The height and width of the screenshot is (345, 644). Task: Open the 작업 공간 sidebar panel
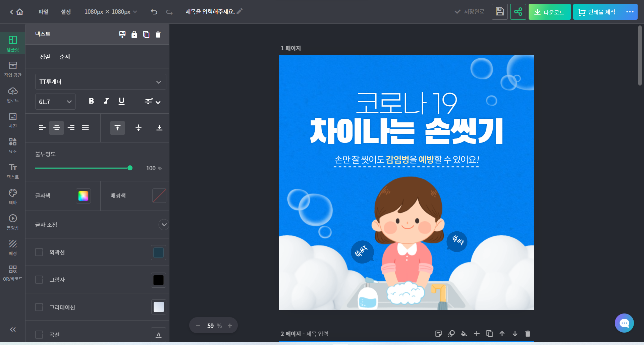(x=13, y=69)
